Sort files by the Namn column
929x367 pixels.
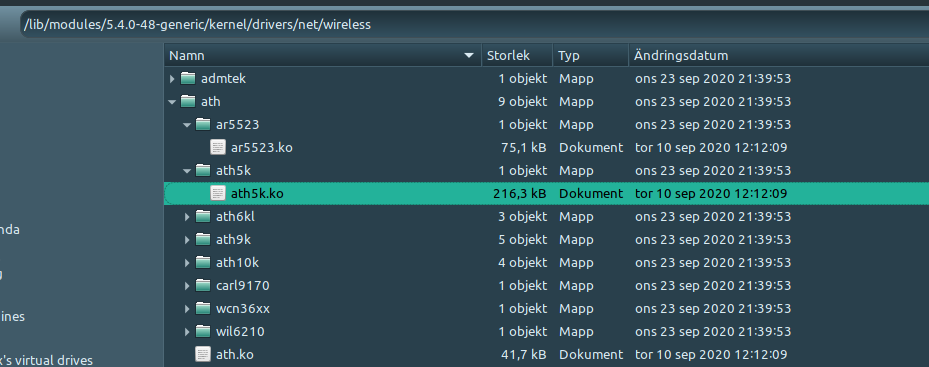coord(322,56)
